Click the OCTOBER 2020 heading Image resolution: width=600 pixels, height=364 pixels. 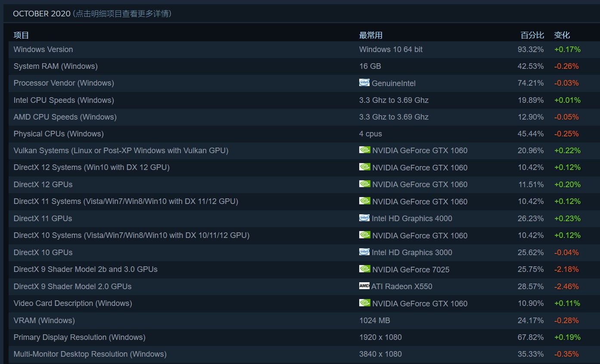tap(42, 13)
